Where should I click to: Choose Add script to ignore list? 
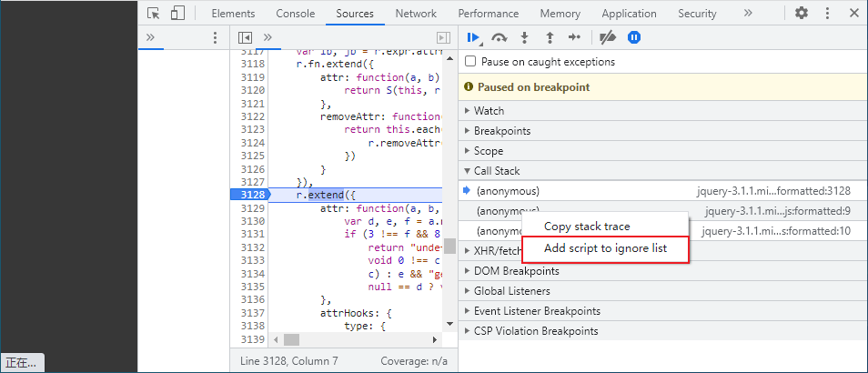click(x=603, y=248)
